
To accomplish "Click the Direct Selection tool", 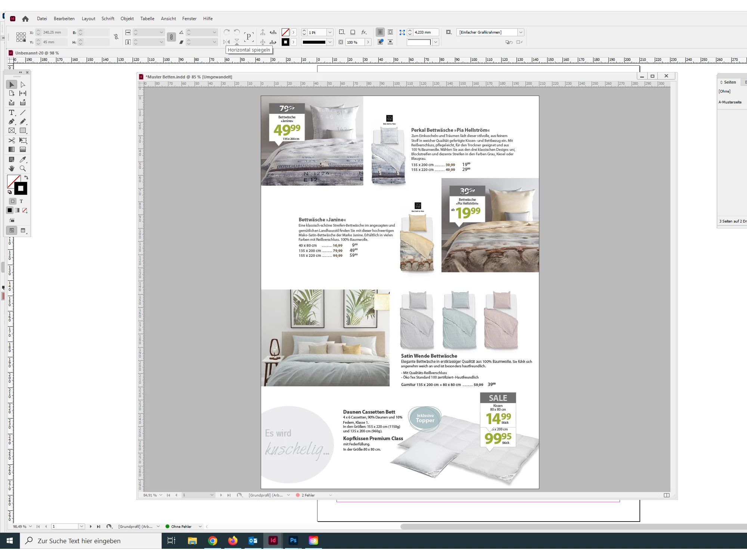I will pyautogui.click(x=23, y=85).
